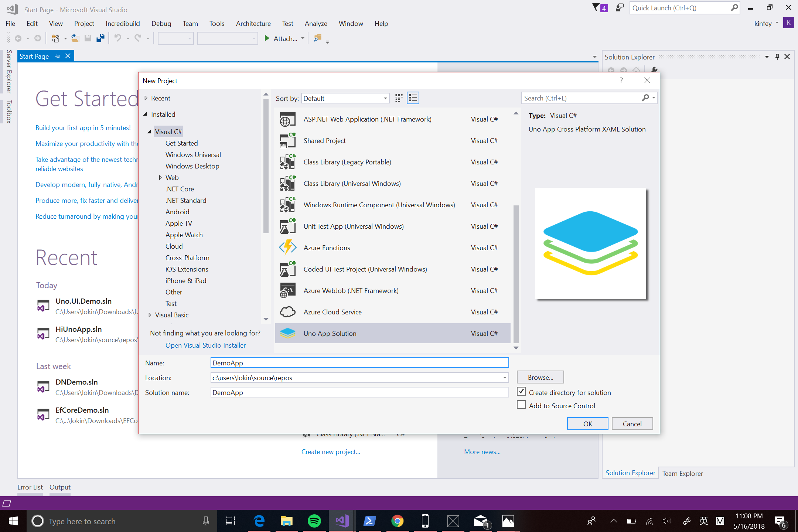Click the list view toggle button

413,98
